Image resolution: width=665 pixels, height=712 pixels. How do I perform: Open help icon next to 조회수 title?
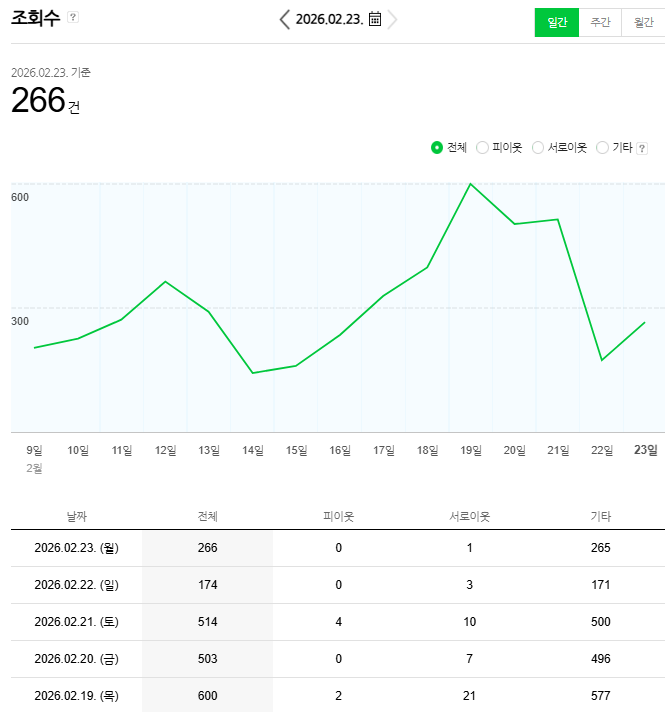(x=73, y=17)
